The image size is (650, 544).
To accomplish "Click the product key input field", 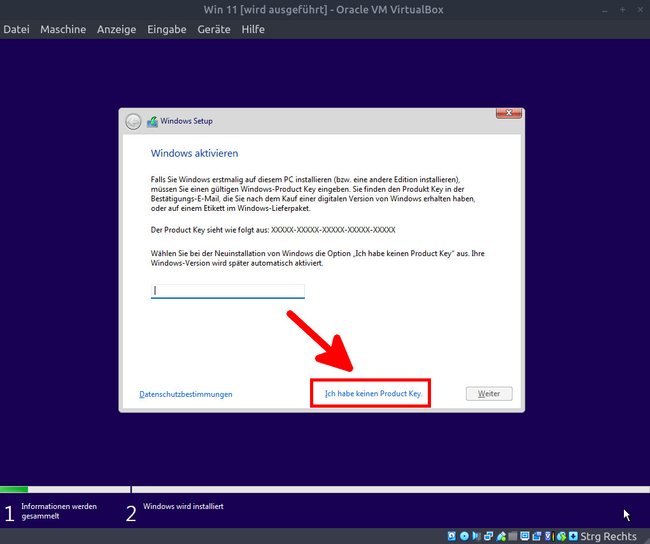I will tap(228, 291).
